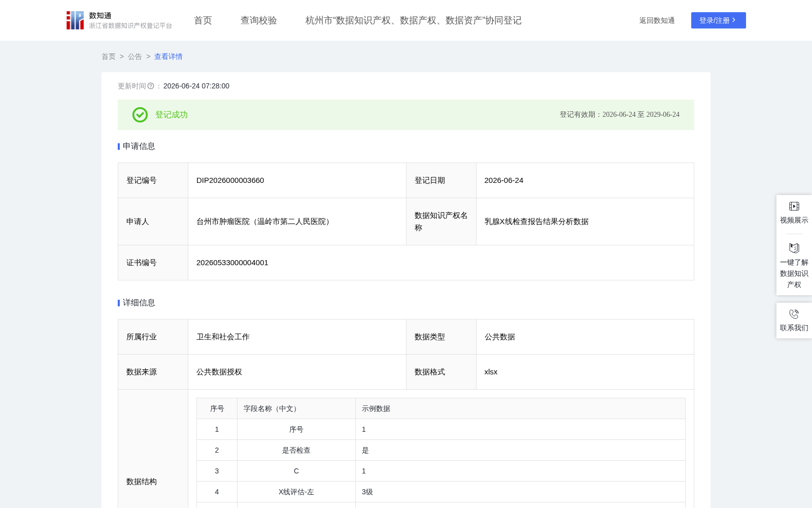Click the 证书编号 label cell
Image resolution: width=812 pixels, height=508 pixels.
coord(153,263)
